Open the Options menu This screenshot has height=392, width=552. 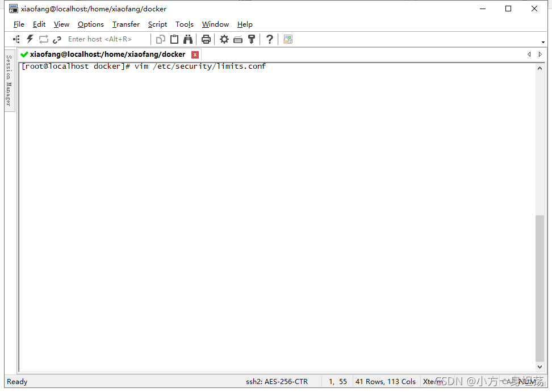point(91,24)
